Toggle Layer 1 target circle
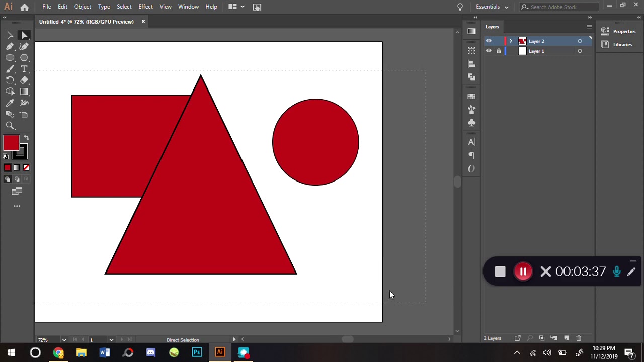 (x=580, y=51)
